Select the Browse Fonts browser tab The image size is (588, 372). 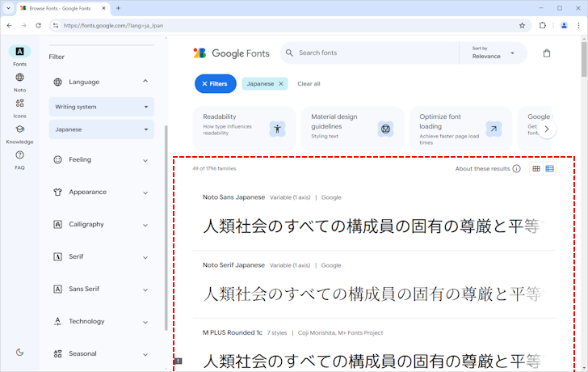click(x=63, y=8)
